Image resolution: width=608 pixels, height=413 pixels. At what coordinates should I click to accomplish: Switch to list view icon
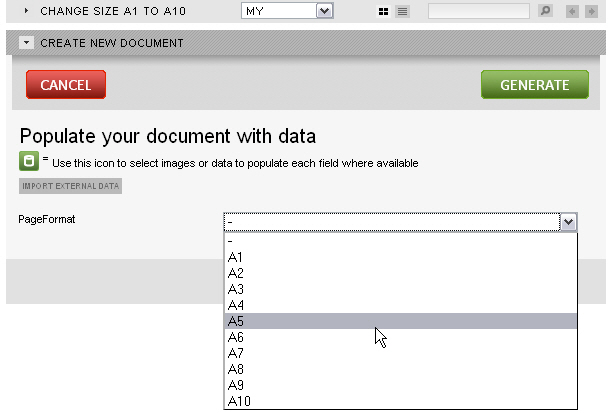pos(402,12)
